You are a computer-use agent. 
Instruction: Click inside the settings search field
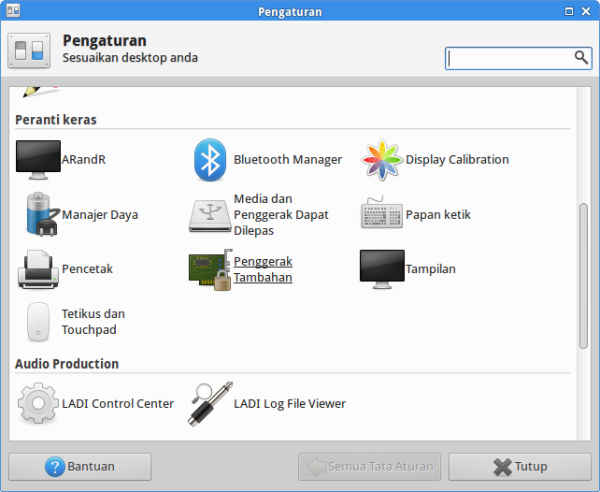pos(510,58)
